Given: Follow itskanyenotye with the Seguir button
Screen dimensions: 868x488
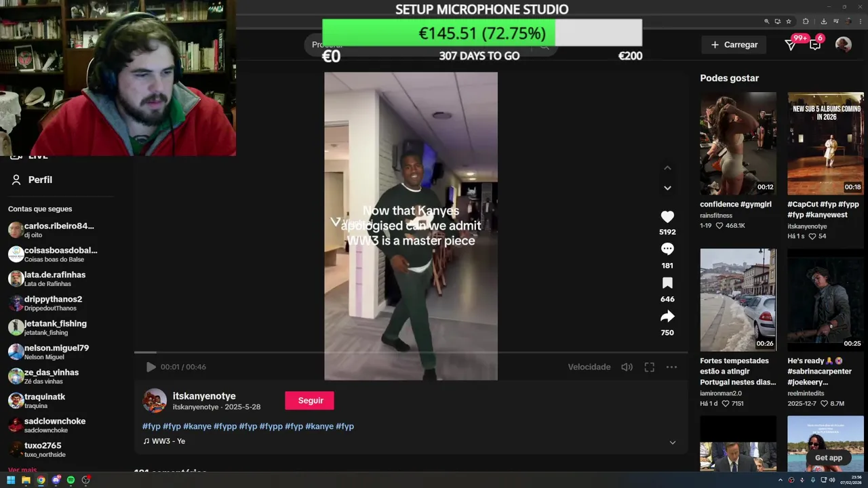Looking at the screenshot, I should point(309,401).
